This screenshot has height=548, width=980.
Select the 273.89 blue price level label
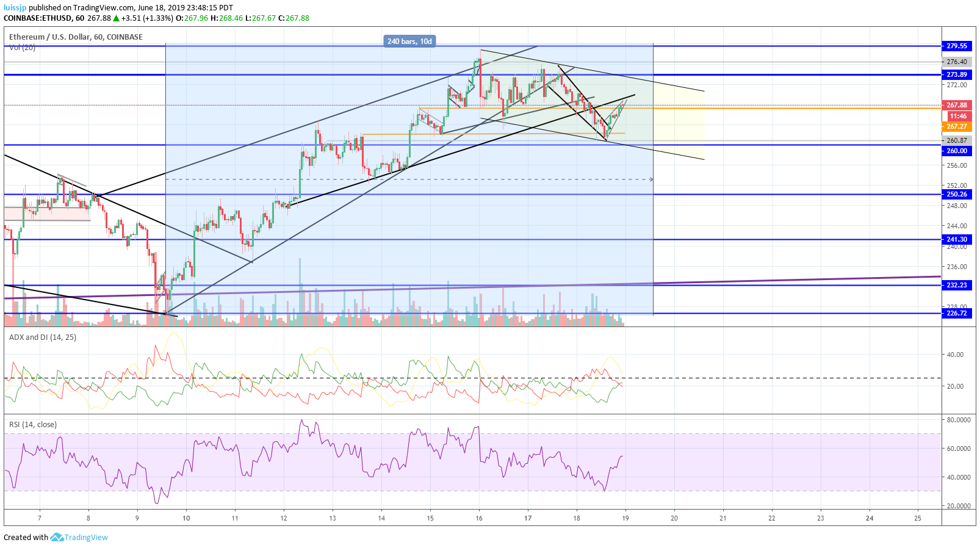point(956,74)
